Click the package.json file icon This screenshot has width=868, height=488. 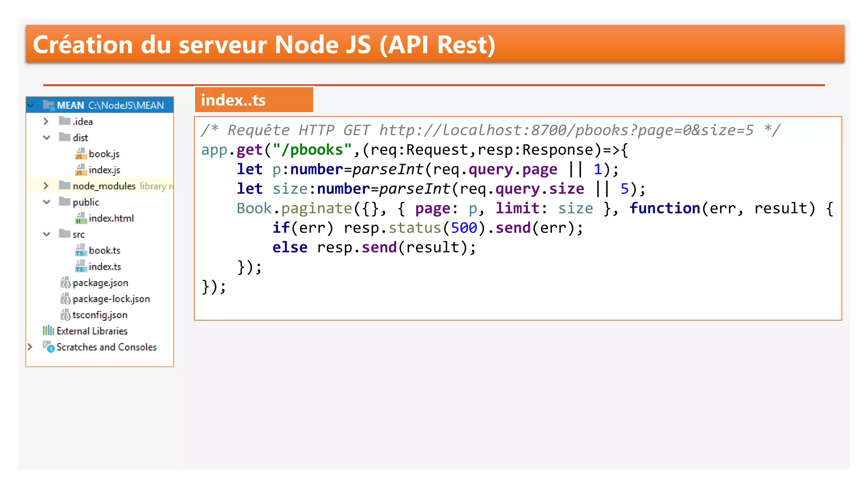(x=65, y=283)
